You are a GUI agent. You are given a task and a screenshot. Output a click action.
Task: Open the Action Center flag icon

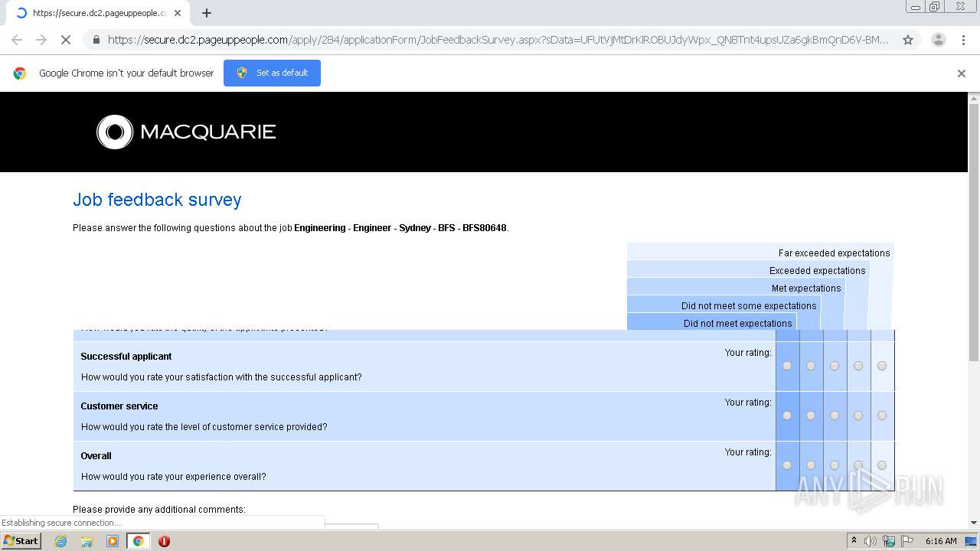[x=907, y=541]
